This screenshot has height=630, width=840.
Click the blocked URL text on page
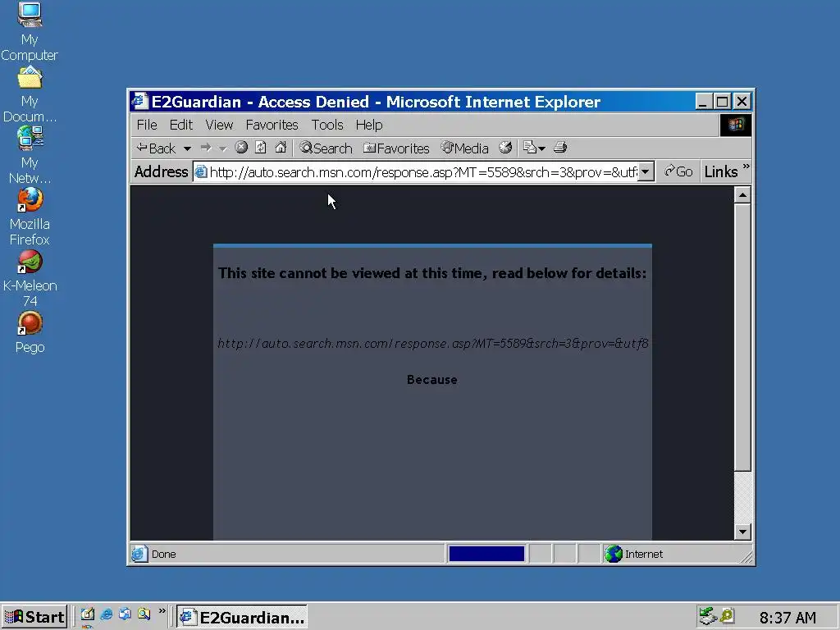433,344
